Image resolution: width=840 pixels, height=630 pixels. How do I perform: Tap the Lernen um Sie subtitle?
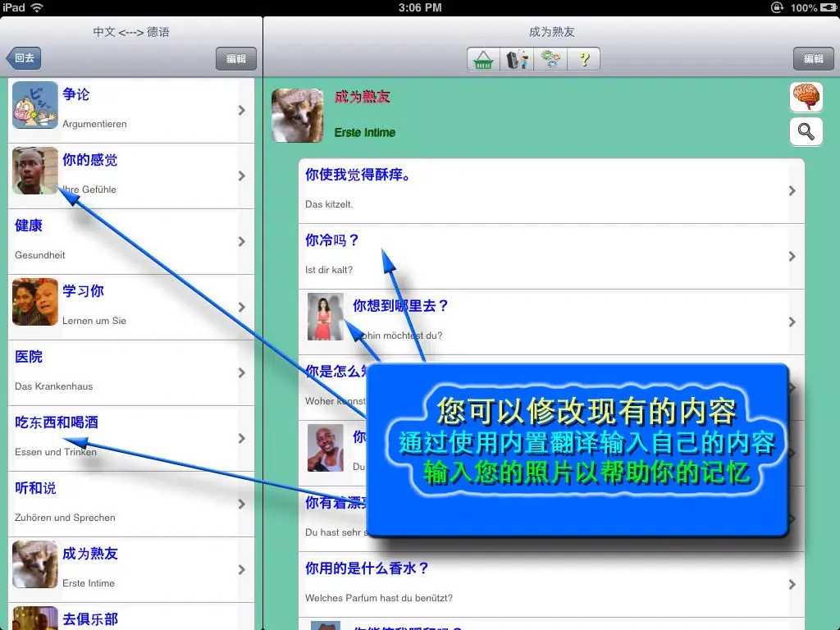click(x=94, y=321)
